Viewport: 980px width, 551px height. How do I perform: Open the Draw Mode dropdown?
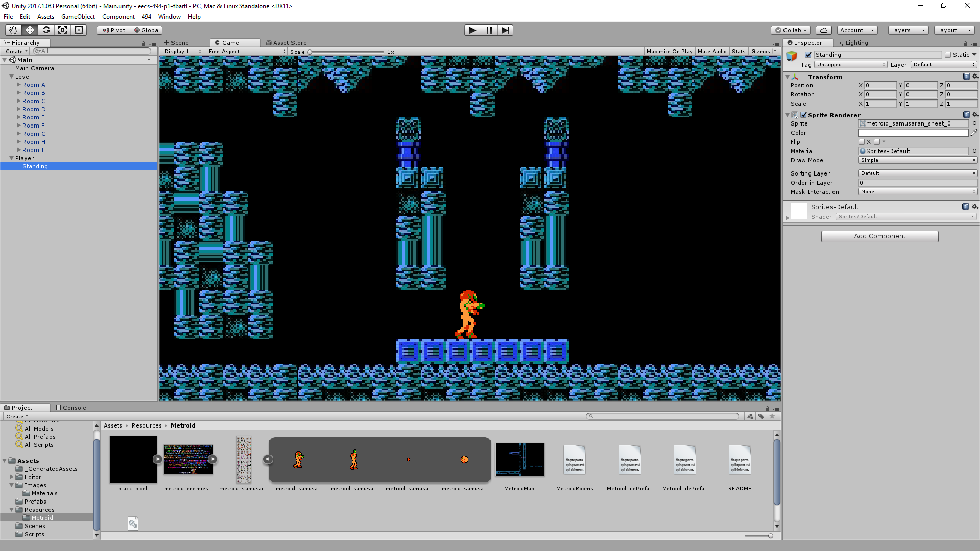pyautogui.click(x=917, y=160)
